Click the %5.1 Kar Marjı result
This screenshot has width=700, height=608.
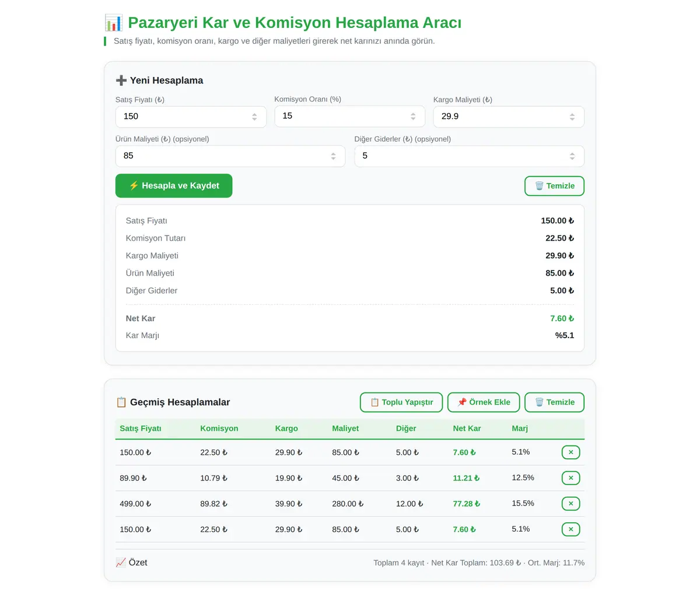coord(565,335)
